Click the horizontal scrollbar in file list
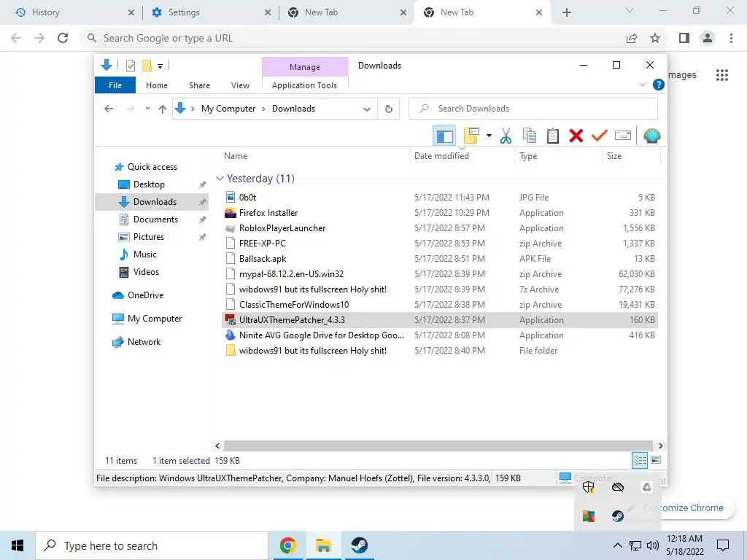 click(438, 446)
